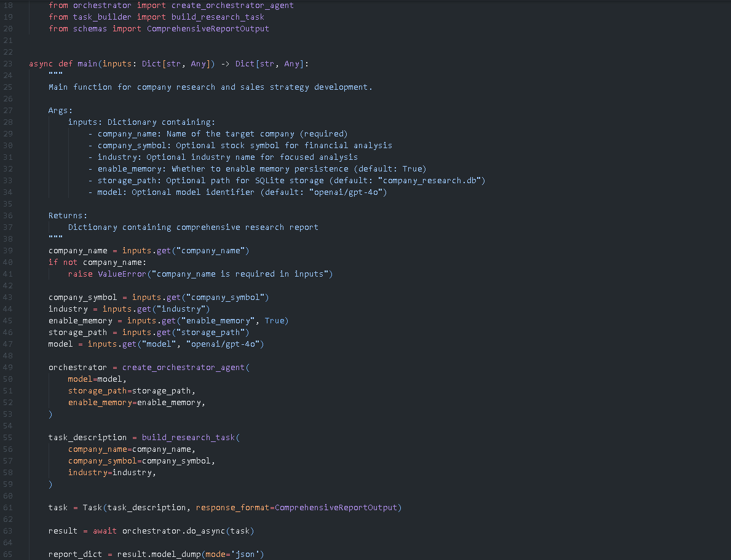Screen dimensions: 731x560
Task: Click the "- company_symbol: Optional stock symbol" line
Action: [x=240, y=146]
